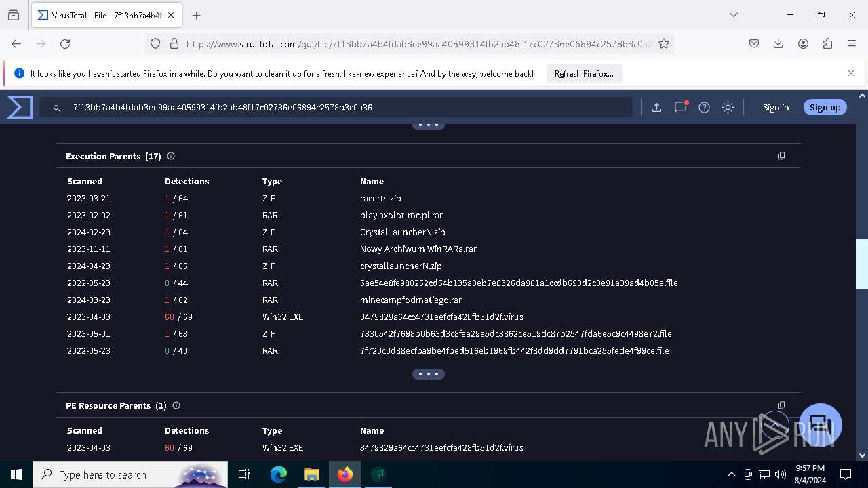Viewport: 868px width, 488px height.
Task: Open the Save to Pocket icon
Action: (753, 43)
